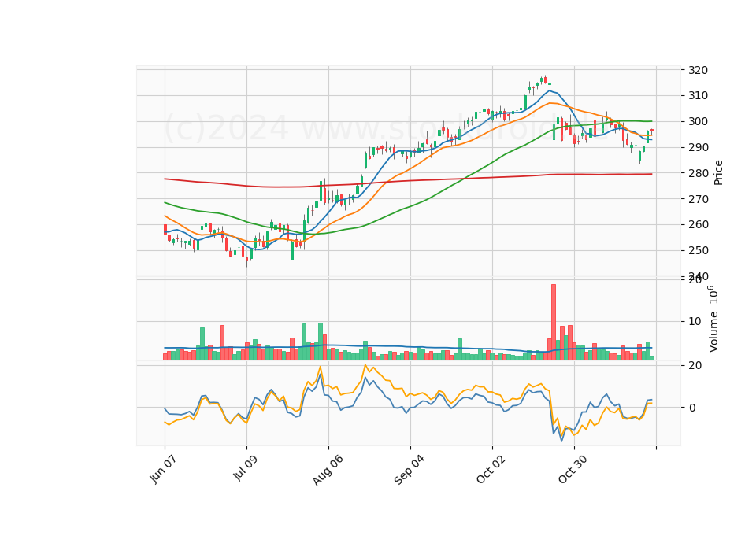756x543 pixels.
Task: Click the Jun 07 date label
Action: [x=163, y=469]
